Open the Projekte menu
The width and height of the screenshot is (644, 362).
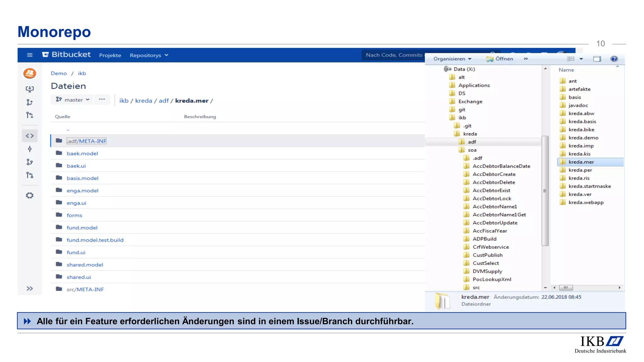point(110,55)
